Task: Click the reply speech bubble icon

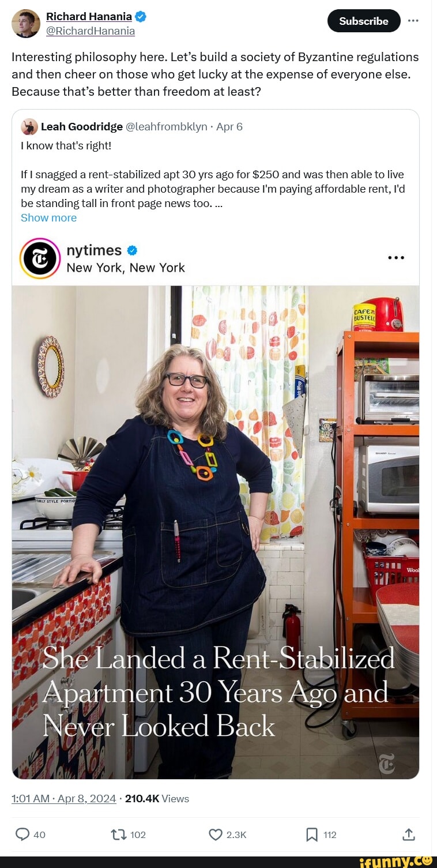Action: point(22,835)
